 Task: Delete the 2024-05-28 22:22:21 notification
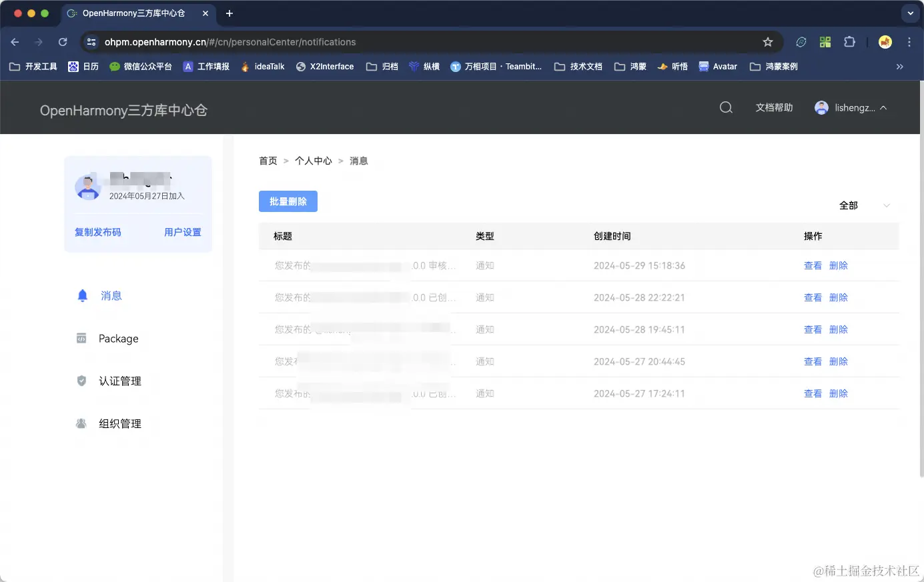click(839, 297)
